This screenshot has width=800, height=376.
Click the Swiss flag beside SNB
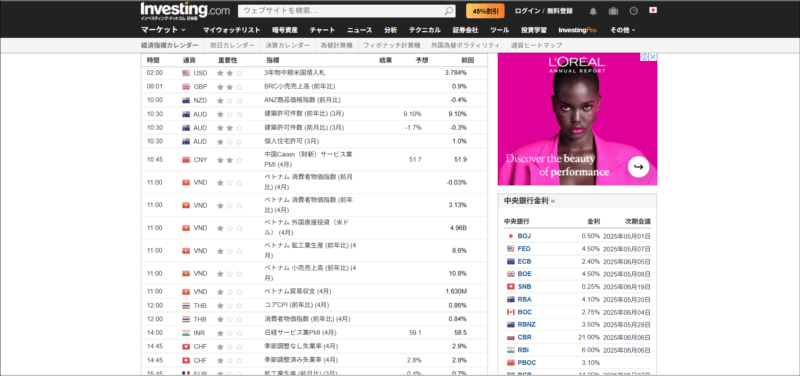(x=510, y=287)
